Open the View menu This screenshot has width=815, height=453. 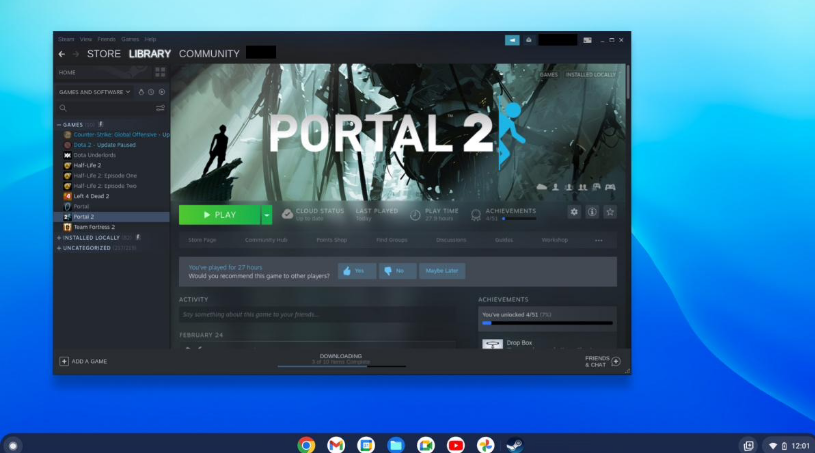(86, 39)
